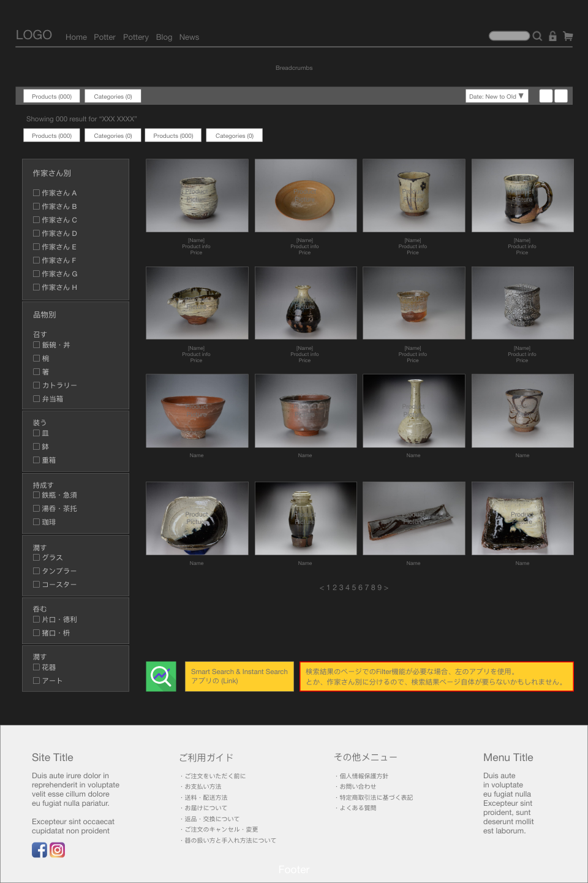Check the 作家さん A checkbox
The height and width of the screenshot is (883, 588).
(x=36, y=192)
